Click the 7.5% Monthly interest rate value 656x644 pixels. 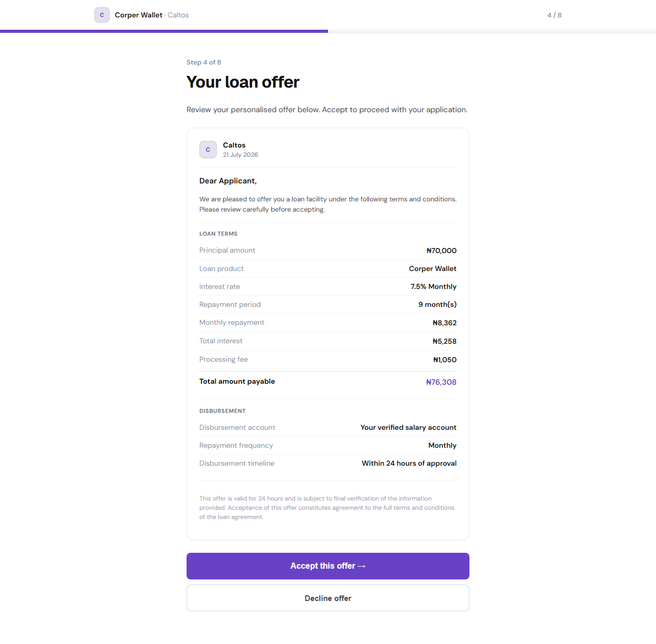click(434, 286)
